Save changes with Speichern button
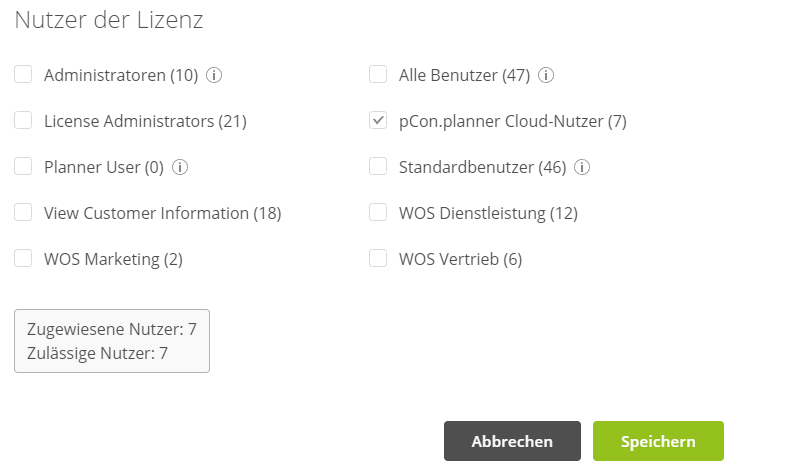Screen dimensions: 802x476 coord(658,441)
